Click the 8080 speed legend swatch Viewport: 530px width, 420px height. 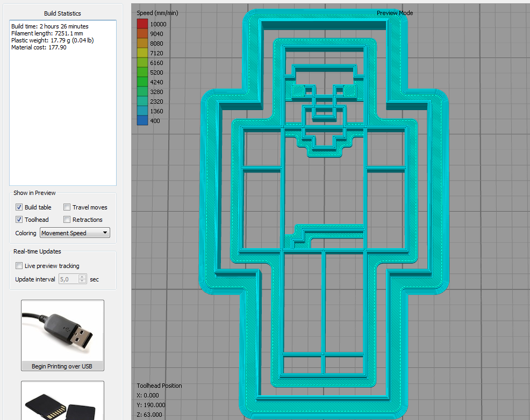pyautogui.click(x=142, y=43)
